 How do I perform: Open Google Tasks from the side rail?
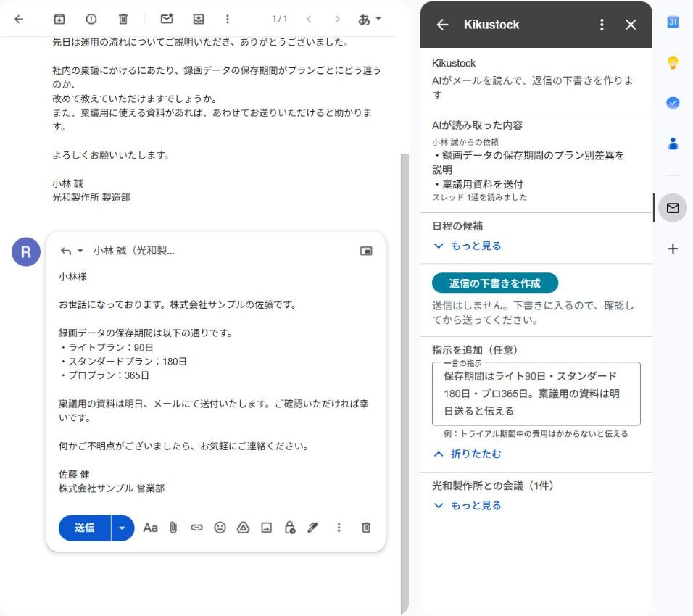click(x=673, y=103)
